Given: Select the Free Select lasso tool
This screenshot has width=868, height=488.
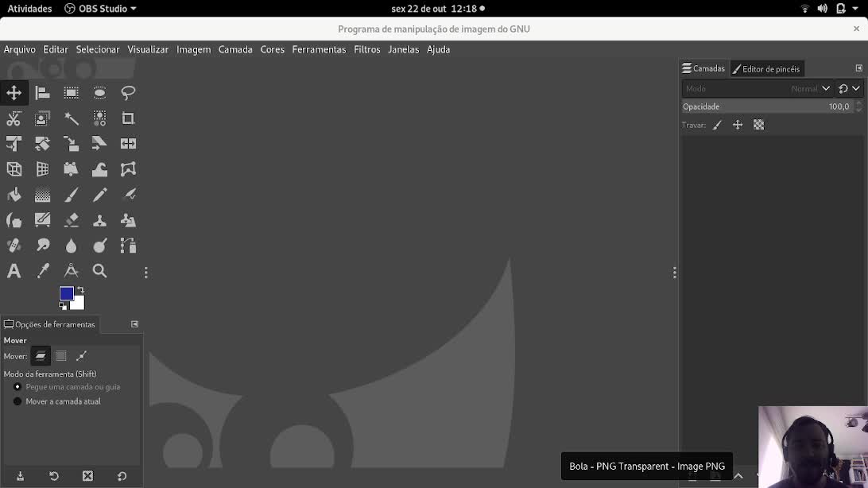Looking at the screenshot, I should click(128, 92).
